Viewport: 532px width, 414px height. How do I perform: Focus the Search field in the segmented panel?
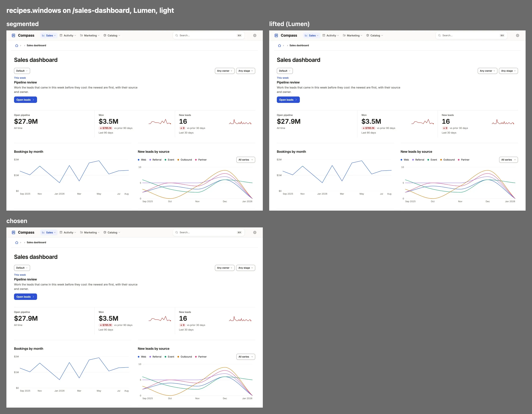coord(209,35)
